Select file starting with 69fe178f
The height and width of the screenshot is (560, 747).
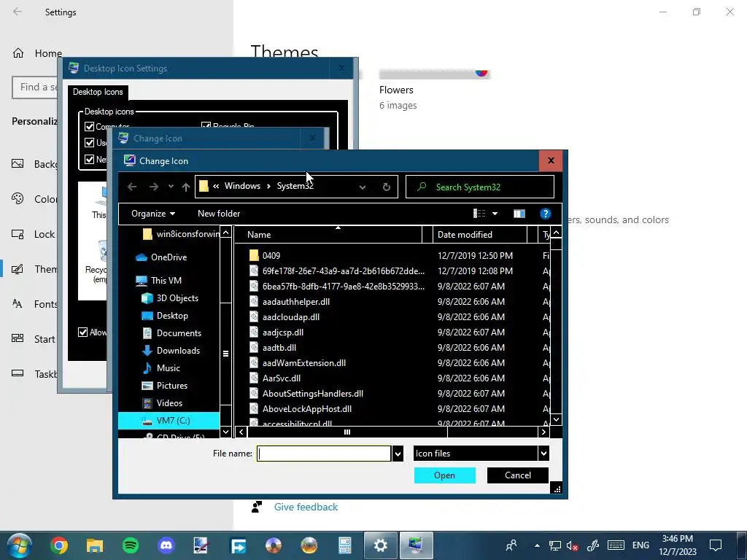[x=343, y=271]
